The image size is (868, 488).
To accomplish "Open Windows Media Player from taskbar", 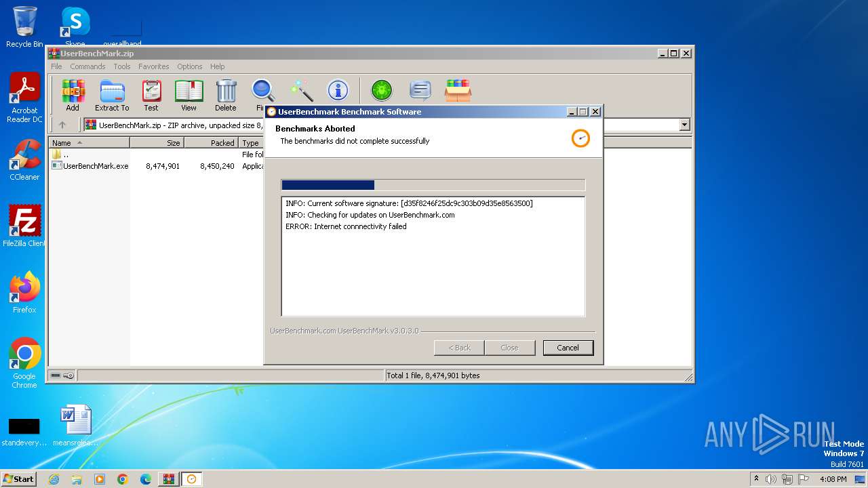I will pos(100,479).
